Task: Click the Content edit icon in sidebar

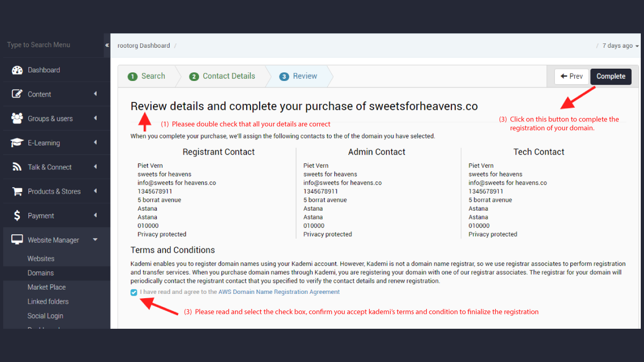Action: coord(17,94)
